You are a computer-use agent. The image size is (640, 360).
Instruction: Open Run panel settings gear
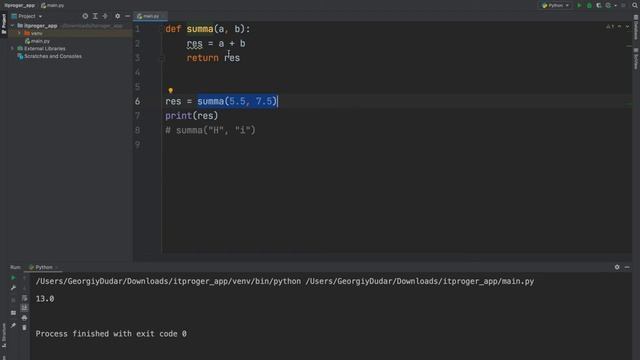click(x=617, y=267)
